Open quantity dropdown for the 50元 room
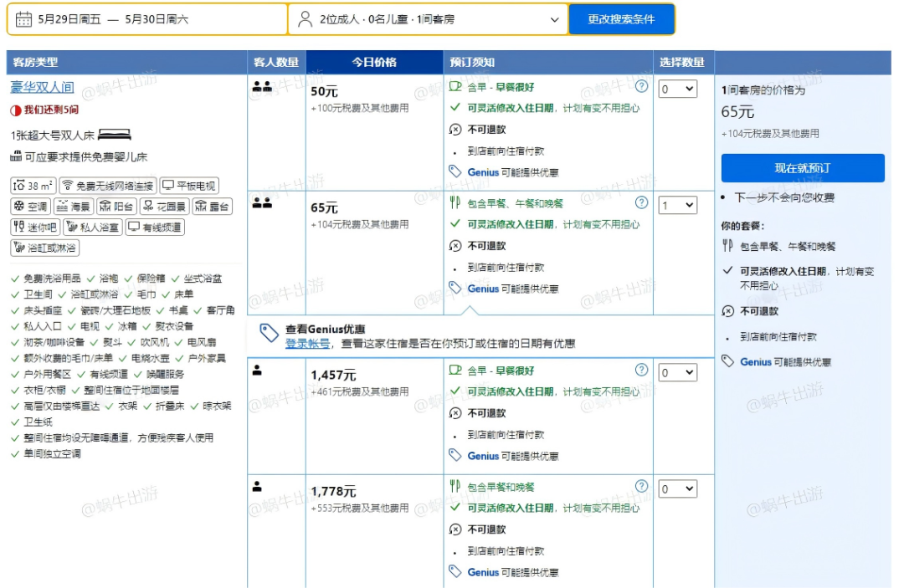The image size is (904, 588). [x=677, y=89]
